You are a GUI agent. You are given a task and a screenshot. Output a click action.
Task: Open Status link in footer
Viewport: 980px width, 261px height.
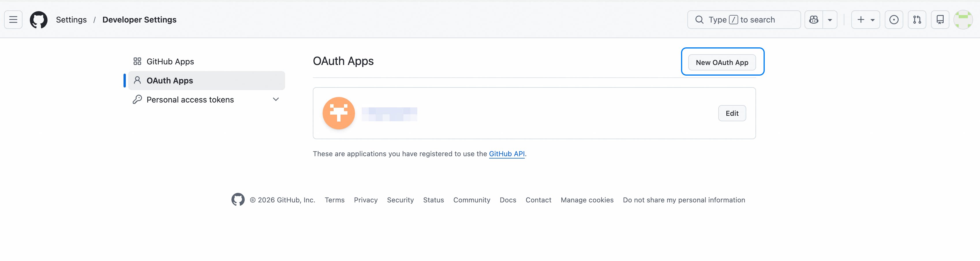433,200
